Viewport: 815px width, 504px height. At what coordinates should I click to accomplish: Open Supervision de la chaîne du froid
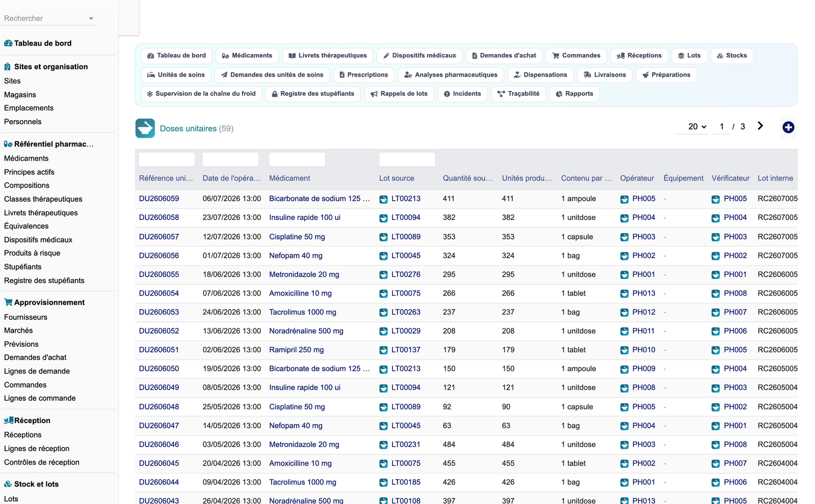click(201, 94)
